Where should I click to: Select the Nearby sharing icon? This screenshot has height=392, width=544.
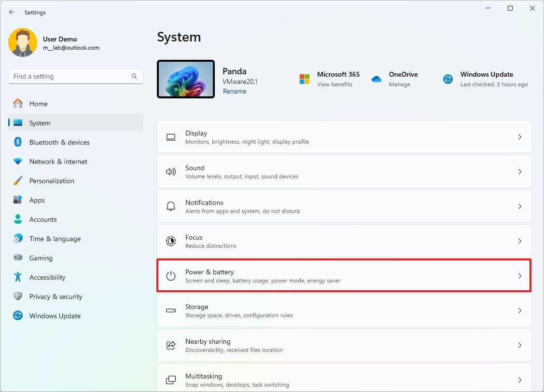point(171,345)
